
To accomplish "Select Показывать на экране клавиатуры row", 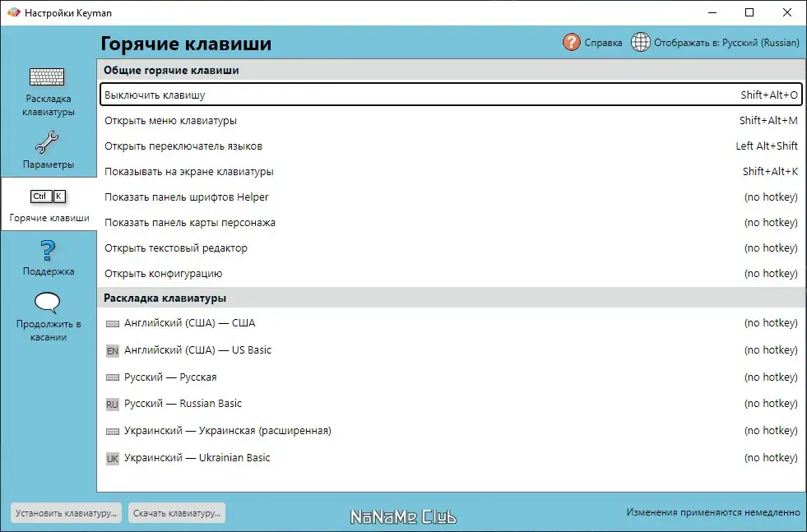I will coord(451,171).
